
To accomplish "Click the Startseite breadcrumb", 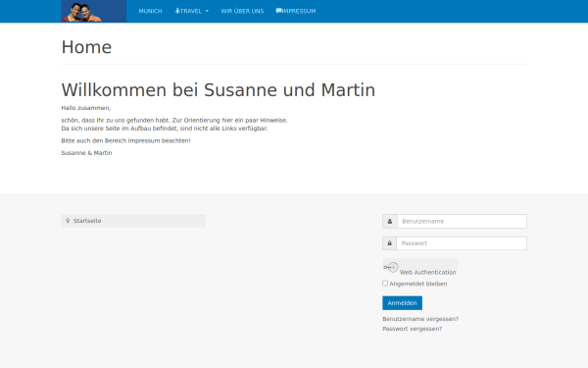I will point(87,221).
